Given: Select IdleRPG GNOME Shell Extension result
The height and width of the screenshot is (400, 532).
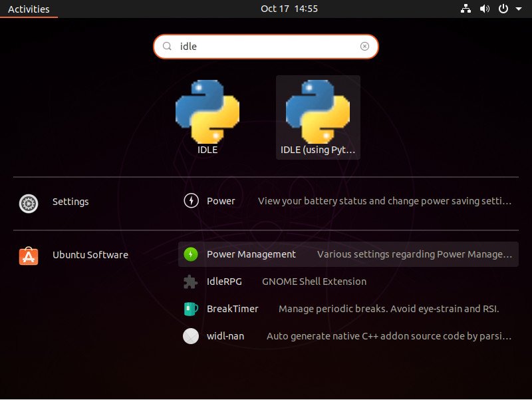Looking at the screenshot, I should [348, 282].
